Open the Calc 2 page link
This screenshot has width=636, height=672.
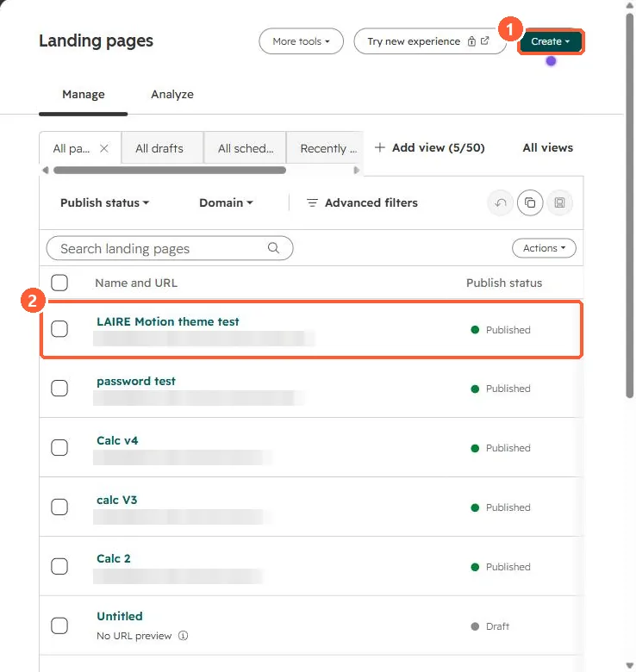pos(113,558)
